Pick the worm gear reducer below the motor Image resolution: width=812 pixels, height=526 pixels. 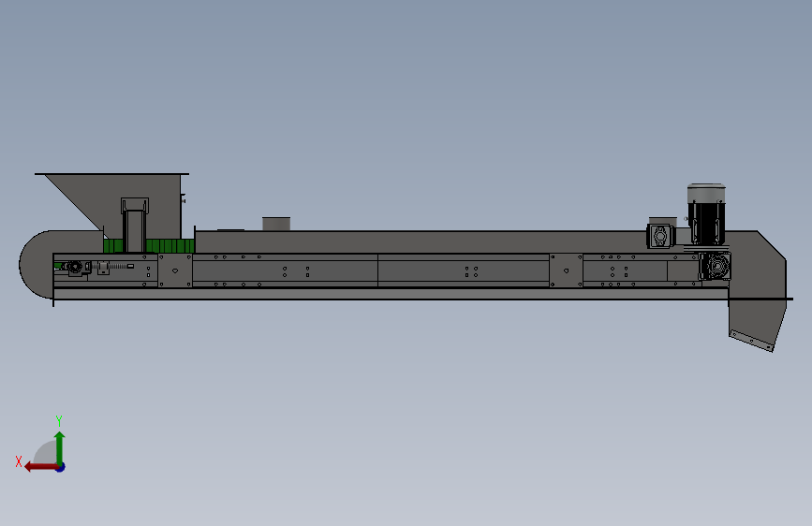[x=716, y=267]
